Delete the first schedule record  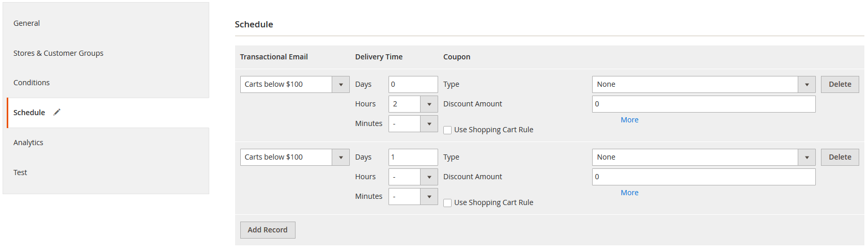tap(840, 85)
